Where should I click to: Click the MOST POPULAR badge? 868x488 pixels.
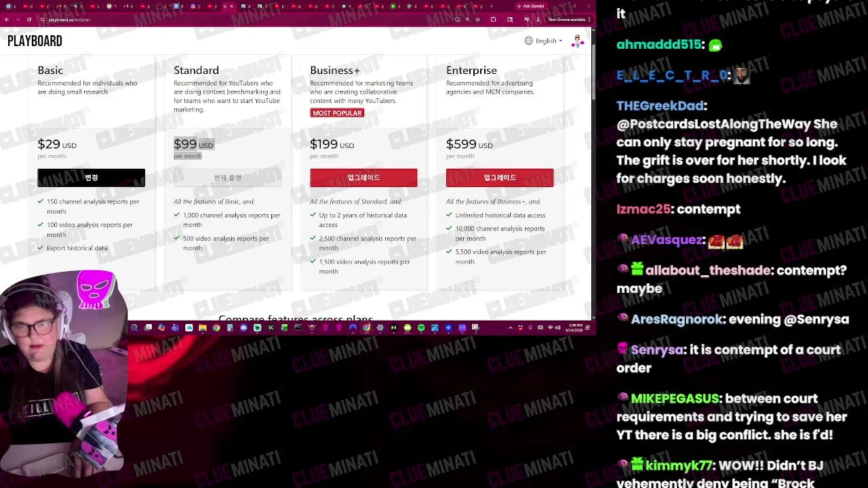(x=337, y=113)
